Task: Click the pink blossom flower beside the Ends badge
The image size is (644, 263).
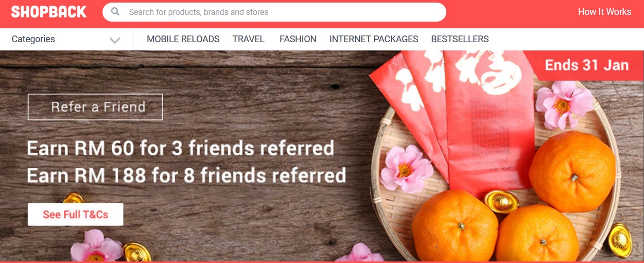Action: (563, 104)
